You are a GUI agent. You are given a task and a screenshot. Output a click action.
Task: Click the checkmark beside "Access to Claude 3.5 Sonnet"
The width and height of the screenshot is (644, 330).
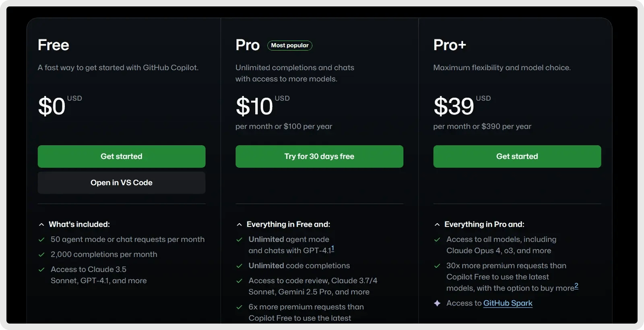[x=41, y=269]
